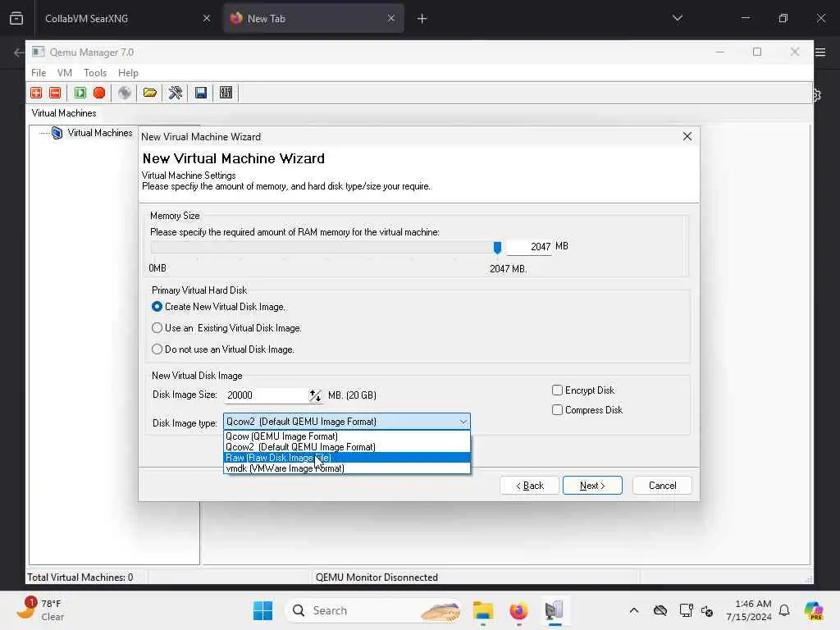Close the CollabVM SearXNG tab
This screenshot has height=630, width=840.
coord(207,18)
